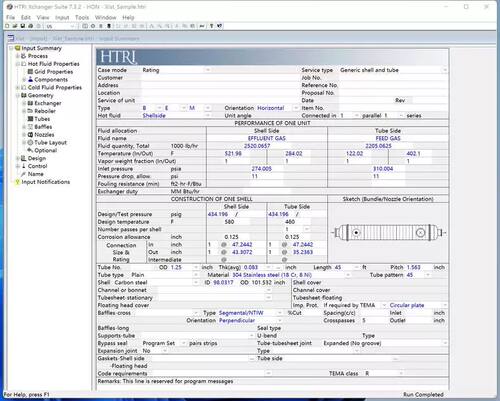The height and width of the screenshot is (401, 500).
Task: Open the Tubes item in tree
Action: pyautogui.click(x=39, y=119)
